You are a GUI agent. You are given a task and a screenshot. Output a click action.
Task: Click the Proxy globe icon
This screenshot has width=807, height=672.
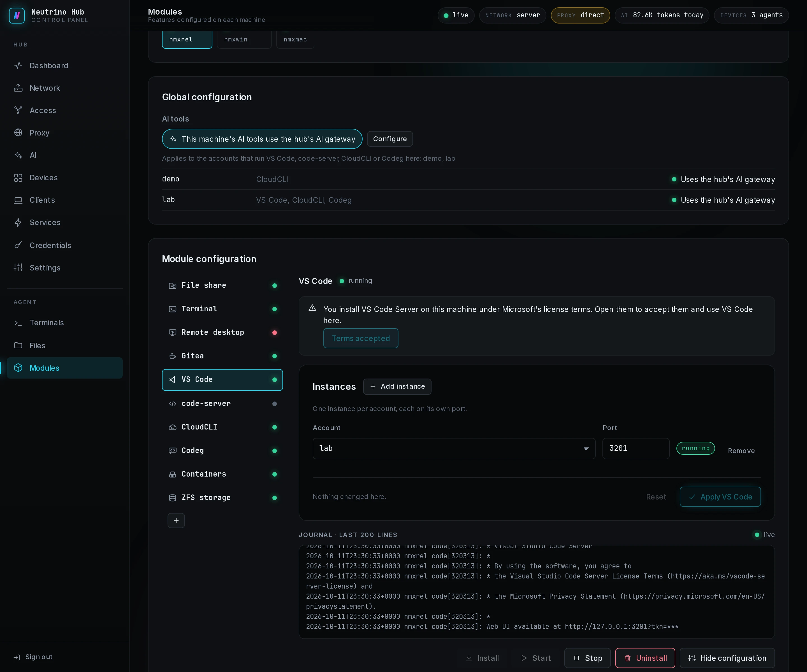click(x=18, y=133)
